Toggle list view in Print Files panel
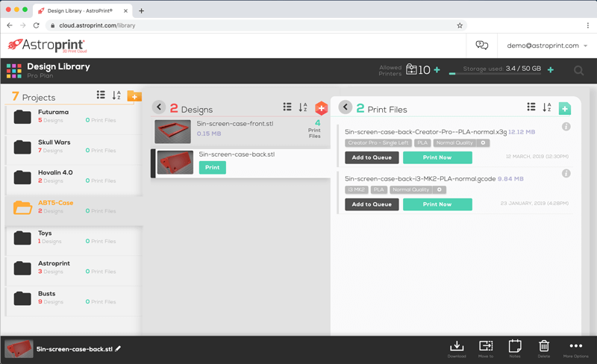 tap(531, 107)
